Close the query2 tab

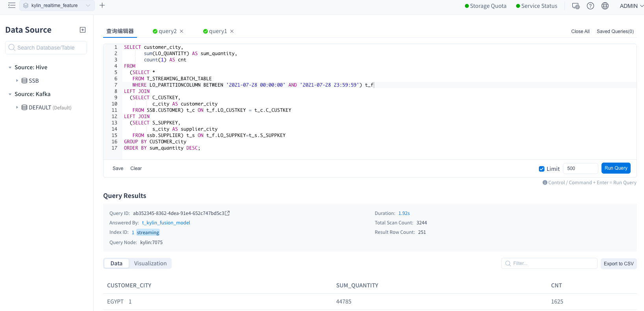[x=181, y=31]
